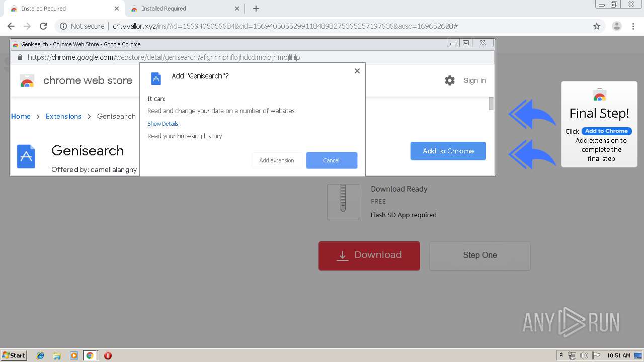Viewport: 644px width, 362px height.
Task: Click the zip file download icon
Action: point(343,202)
